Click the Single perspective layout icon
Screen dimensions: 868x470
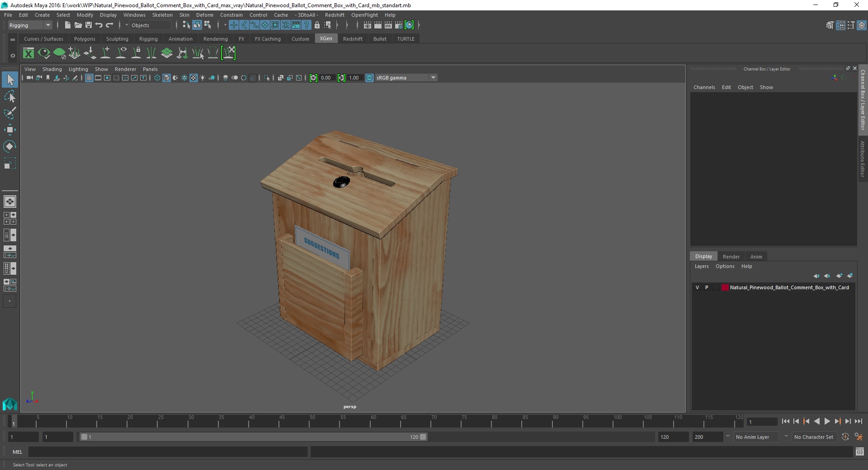point(10,202)
